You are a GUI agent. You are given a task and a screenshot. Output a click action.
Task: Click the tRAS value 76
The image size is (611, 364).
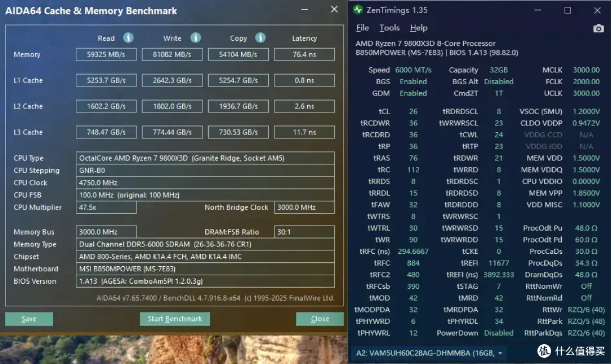pyautogui.click(x=413, y=158)
